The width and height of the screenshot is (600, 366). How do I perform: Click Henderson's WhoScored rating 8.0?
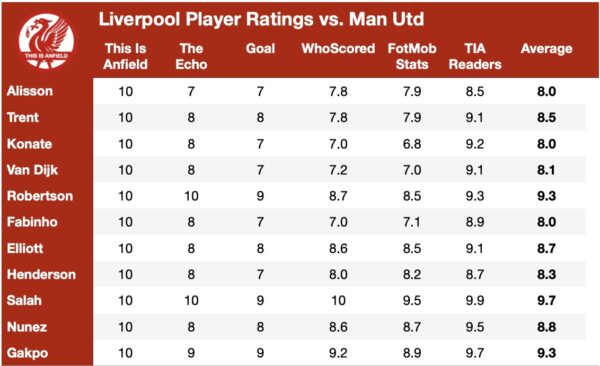[x=338, y=274]
